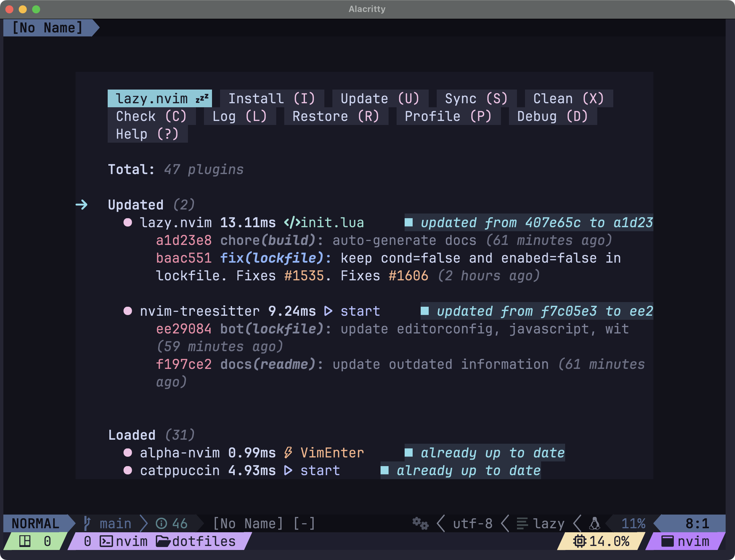This screenshot has height=560, width=735.
Task: Run Check (C) command
Action: [x=151, y=116]
